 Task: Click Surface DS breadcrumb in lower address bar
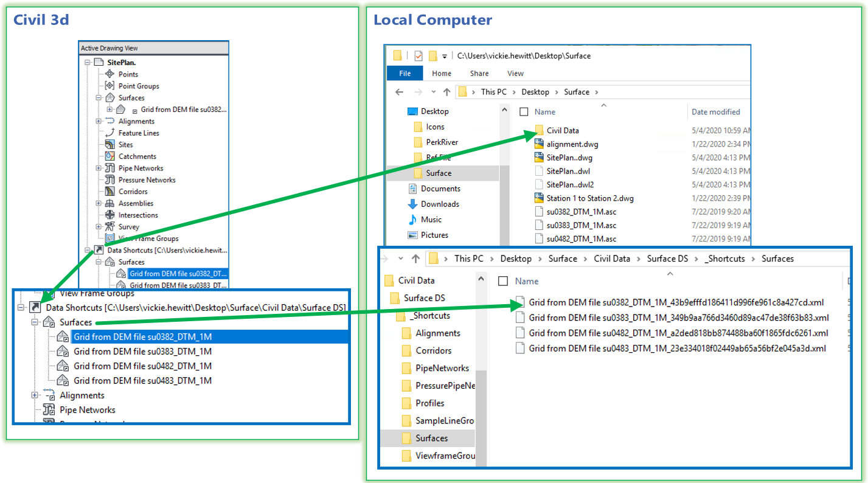click(667, 259)
